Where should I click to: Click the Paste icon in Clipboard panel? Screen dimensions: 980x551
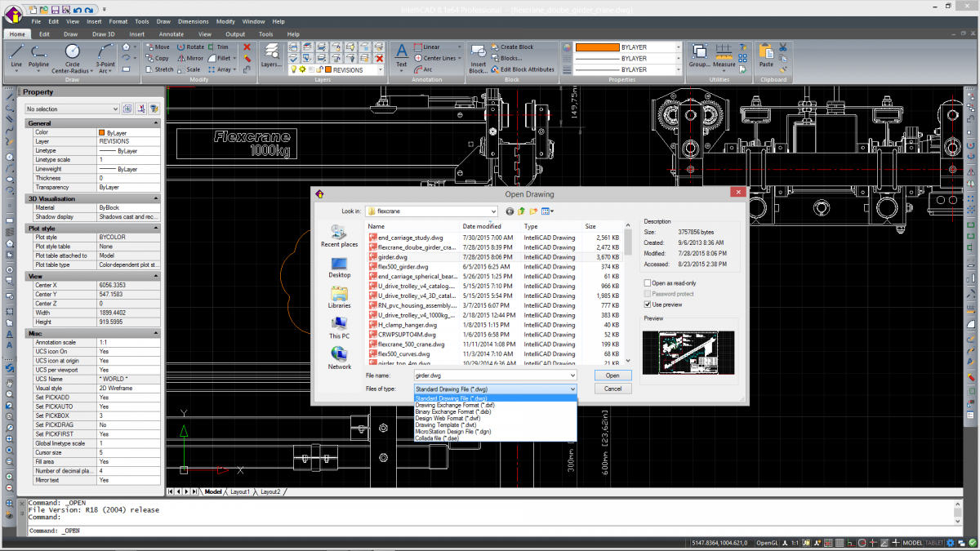[765, 49]
